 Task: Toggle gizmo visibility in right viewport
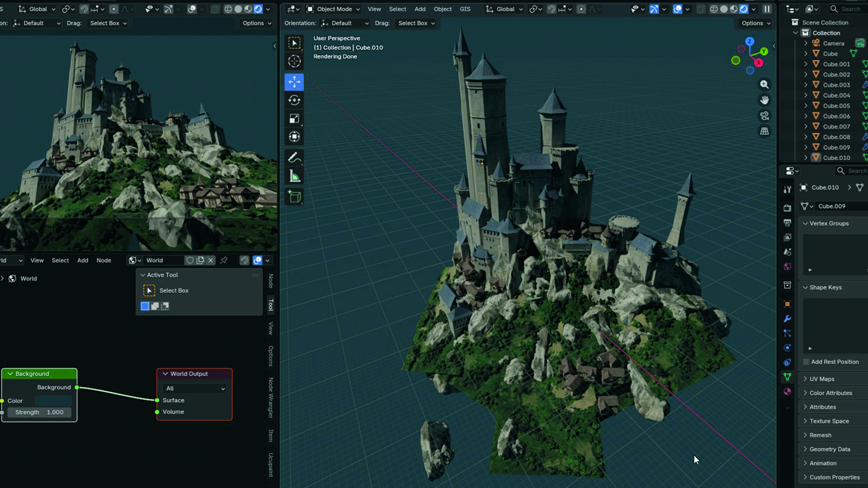pyautogui.click(x=654, y=9)
